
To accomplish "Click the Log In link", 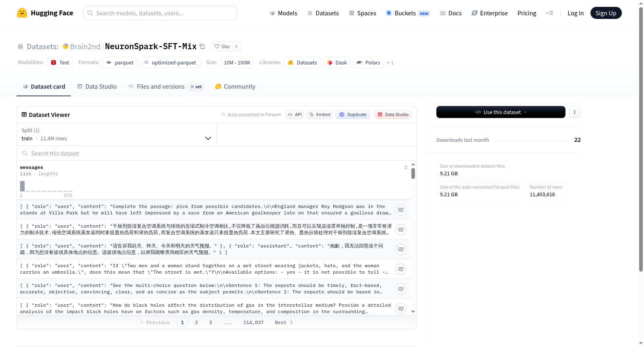I will click(576, 13).
